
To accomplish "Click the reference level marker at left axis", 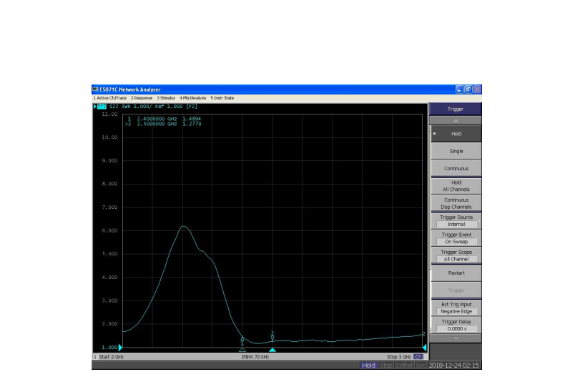I will [120, 347].
